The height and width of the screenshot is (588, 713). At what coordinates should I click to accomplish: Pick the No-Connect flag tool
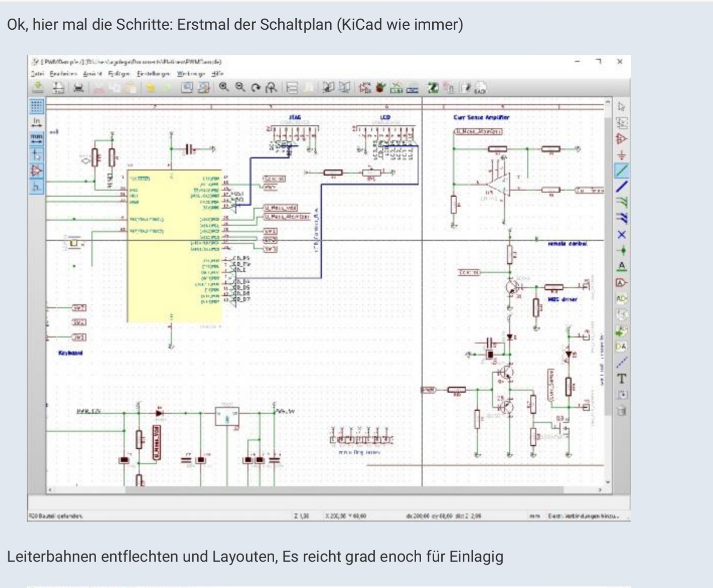pyautogui.click(x=622, y=234)
